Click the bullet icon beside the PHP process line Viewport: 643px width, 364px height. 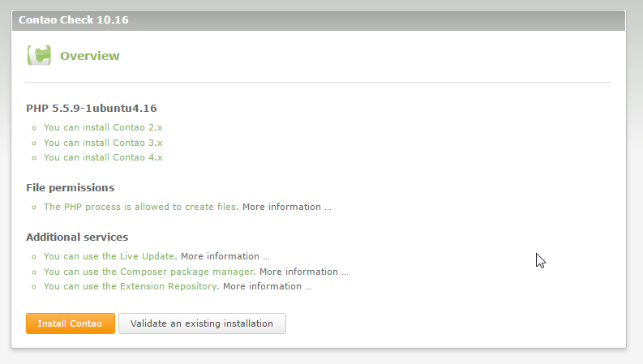click(33, 208)
